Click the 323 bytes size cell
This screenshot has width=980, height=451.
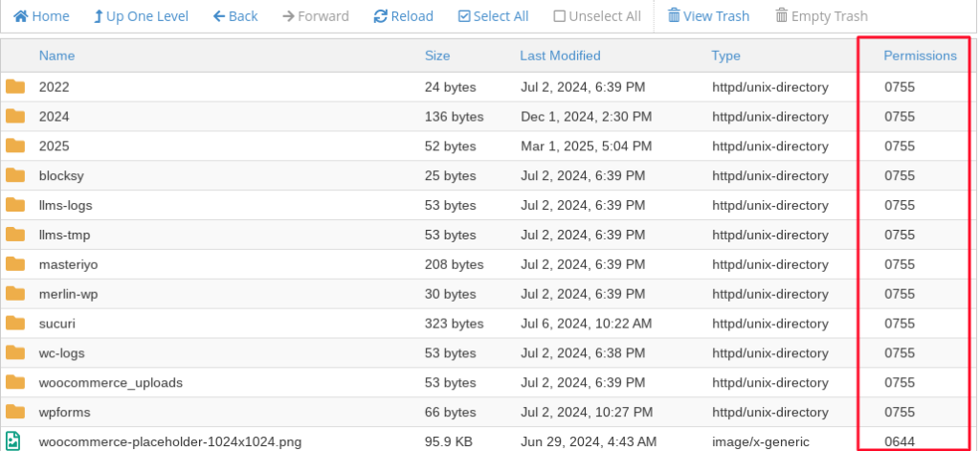point(455,324)
